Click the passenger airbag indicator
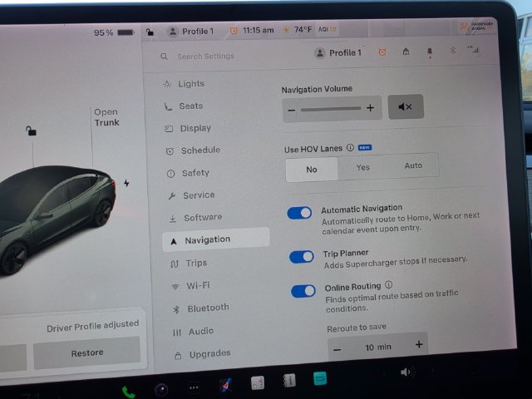Screen dimensions: 532x399 (x=475, y=27)
